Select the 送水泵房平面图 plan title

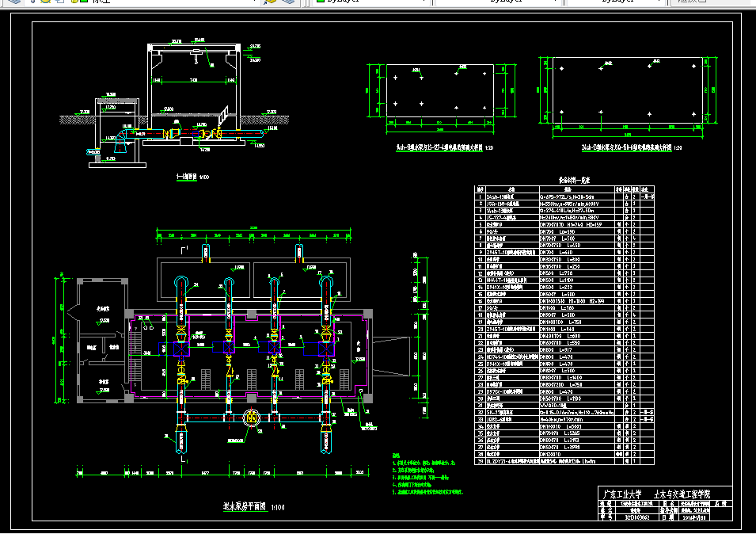point(245,506)
